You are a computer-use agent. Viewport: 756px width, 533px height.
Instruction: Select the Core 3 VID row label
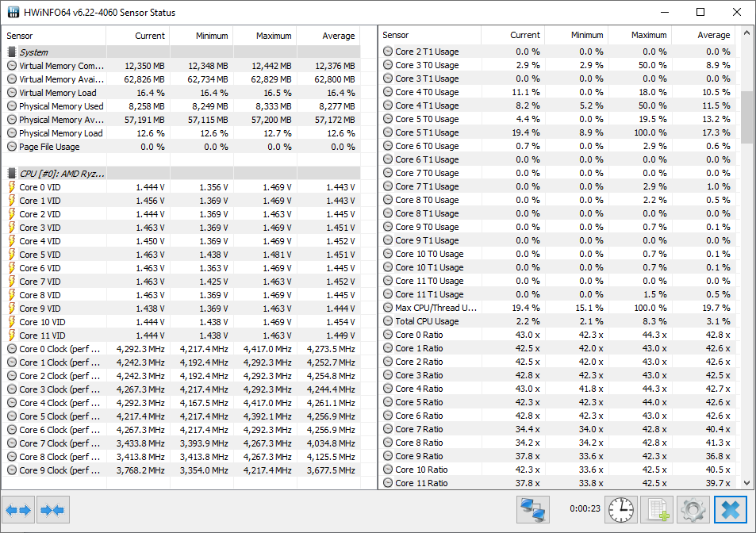click(x=40, y=228)
